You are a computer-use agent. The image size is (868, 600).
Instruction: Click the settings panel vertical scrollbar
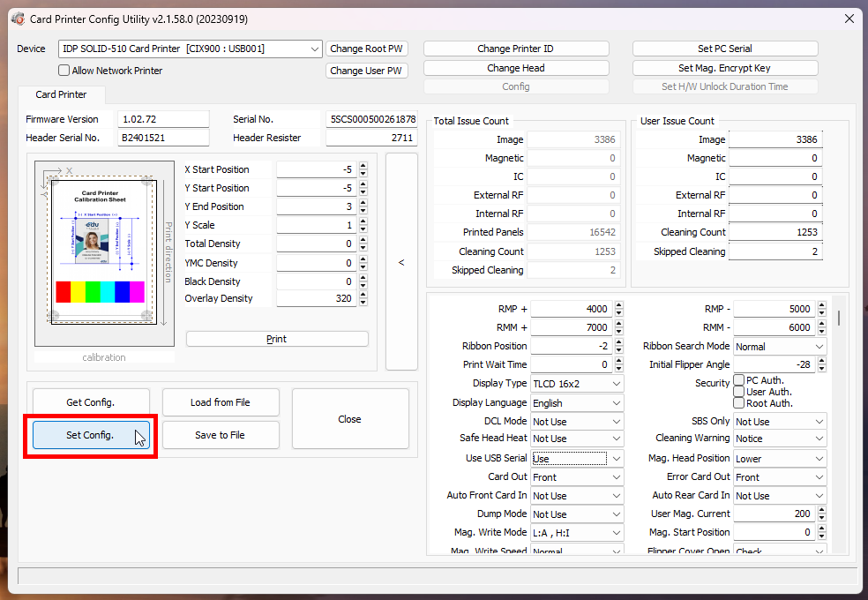(839, 318)
